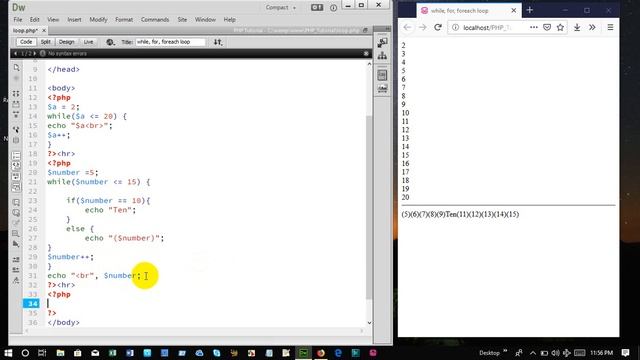Open the Files panel icon in right dock
This screenshot has width=640, height=360.
382,56
